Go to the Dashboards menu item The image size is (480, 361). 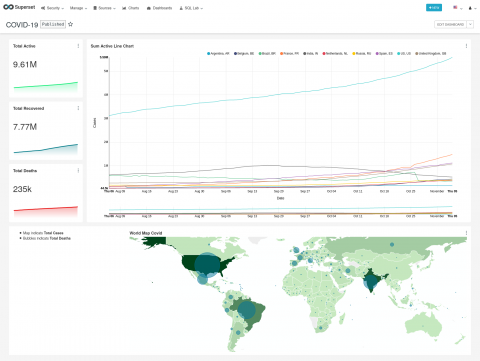pyautogui.click(x=159, y=8)
